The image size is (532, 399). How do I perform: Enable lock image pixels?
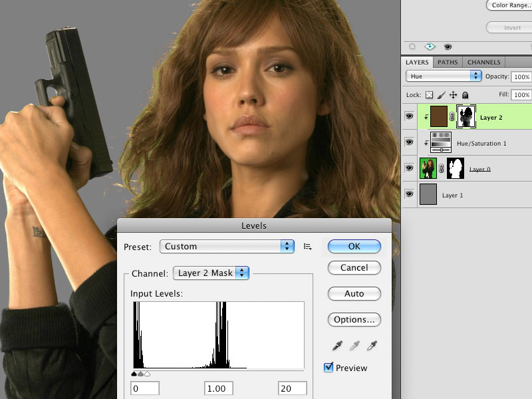pyautogui.click(x=443, y=95)
